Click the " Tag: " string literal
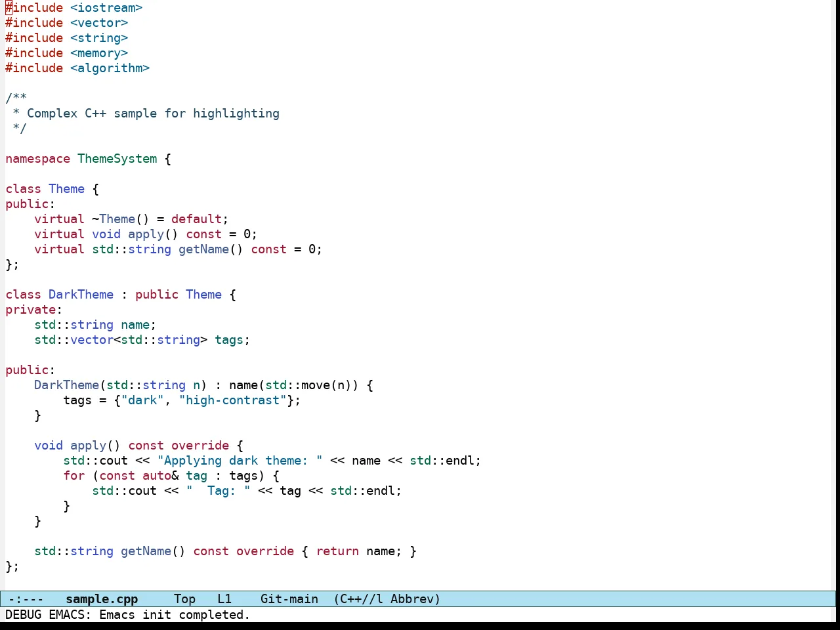This screenshot has width=840, height=630. (218, 491)
